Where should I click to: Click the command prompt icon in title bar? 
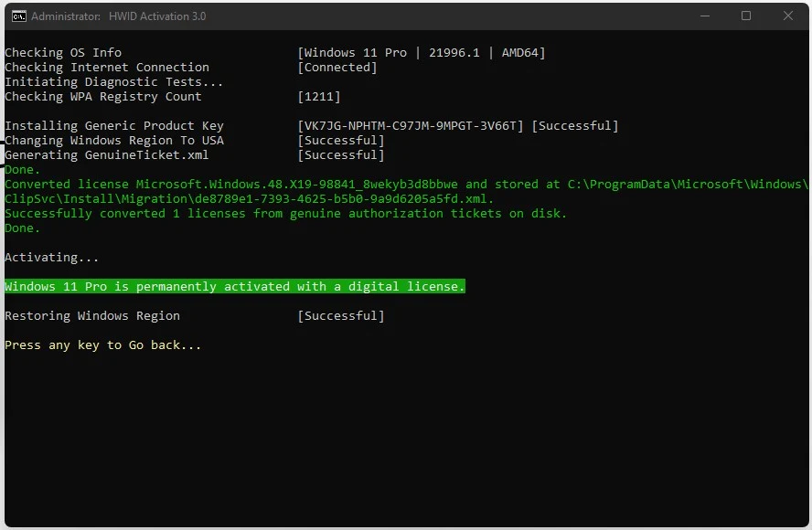[19, 16]
